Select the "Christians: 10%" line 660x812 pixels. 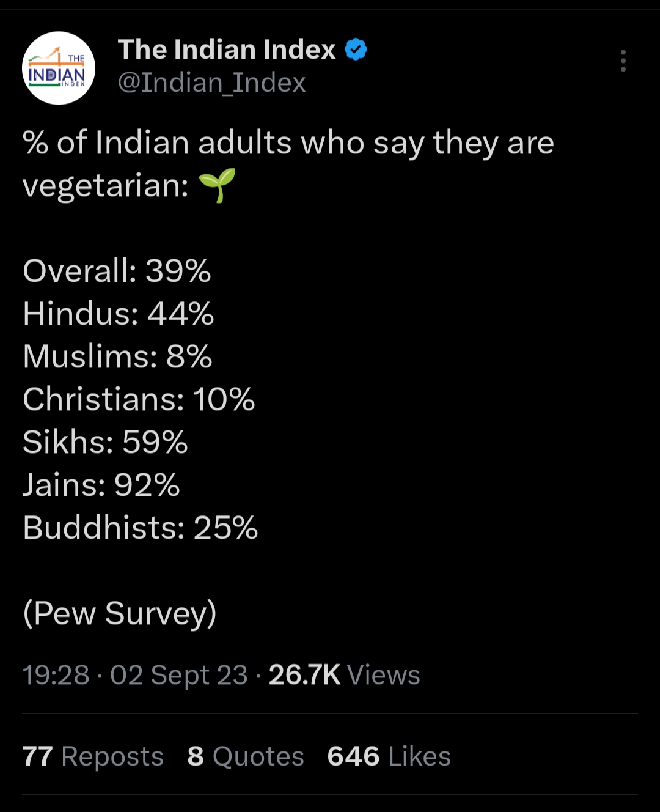pos(139,399)
